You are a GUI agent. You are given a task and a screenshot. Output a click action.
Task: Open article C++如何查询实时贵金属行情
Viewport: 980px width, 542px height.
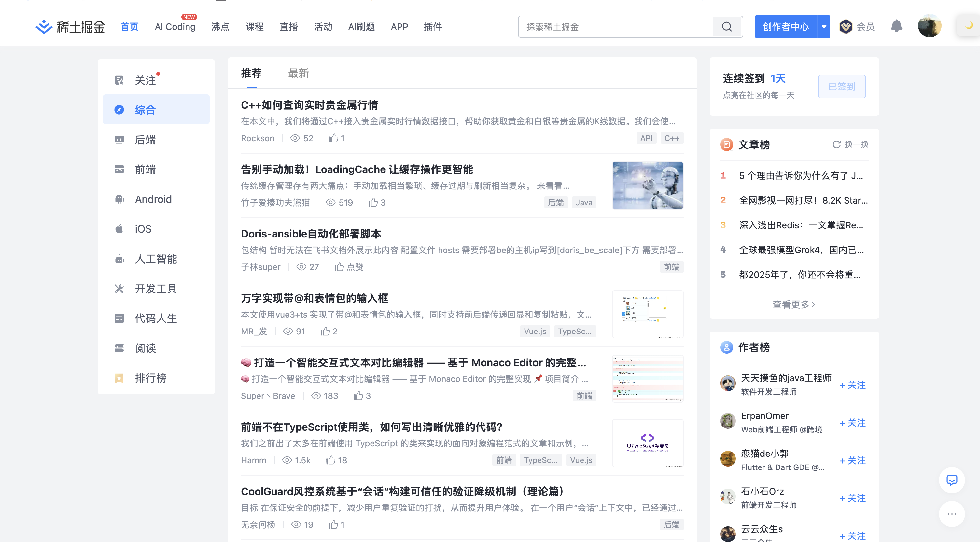click(x=309, y=105)
